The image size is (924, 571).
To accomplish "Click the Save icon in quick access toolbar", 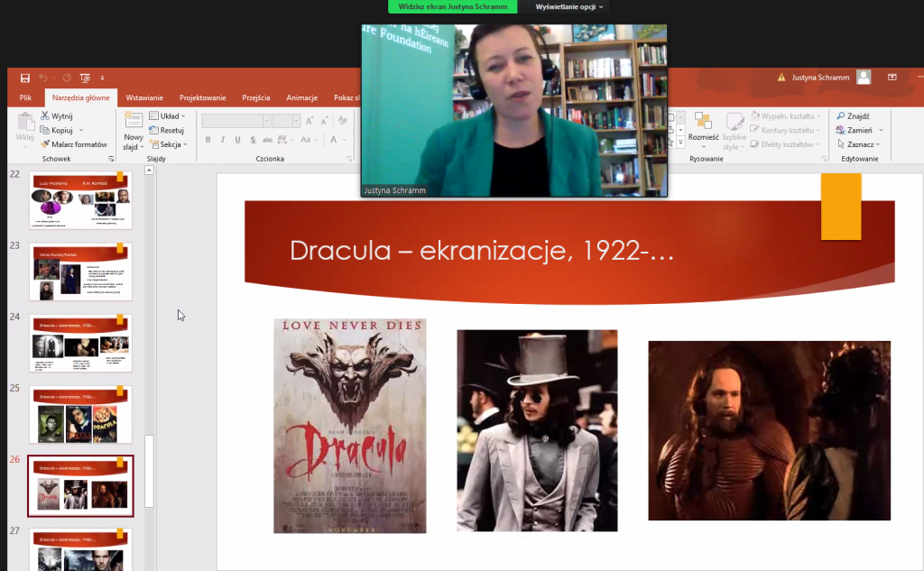I will coord(24,78).
